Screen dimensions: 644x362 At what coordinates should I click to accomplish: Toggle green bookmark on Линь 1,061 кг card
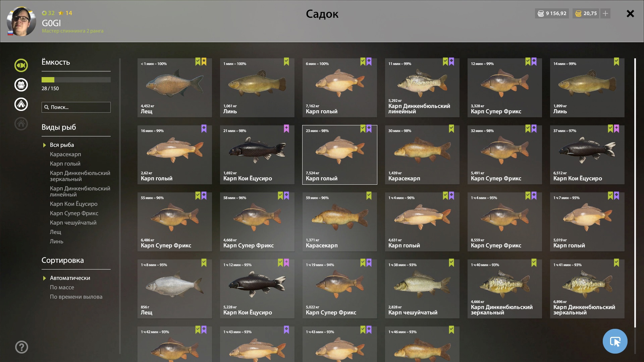[x=286, y=62]
